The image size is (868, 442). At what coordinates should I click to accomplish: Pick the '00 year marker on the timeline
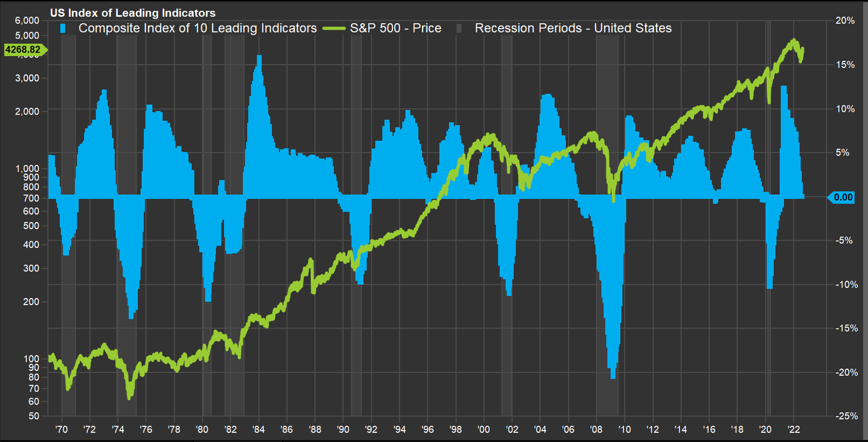tap(483, 430)
